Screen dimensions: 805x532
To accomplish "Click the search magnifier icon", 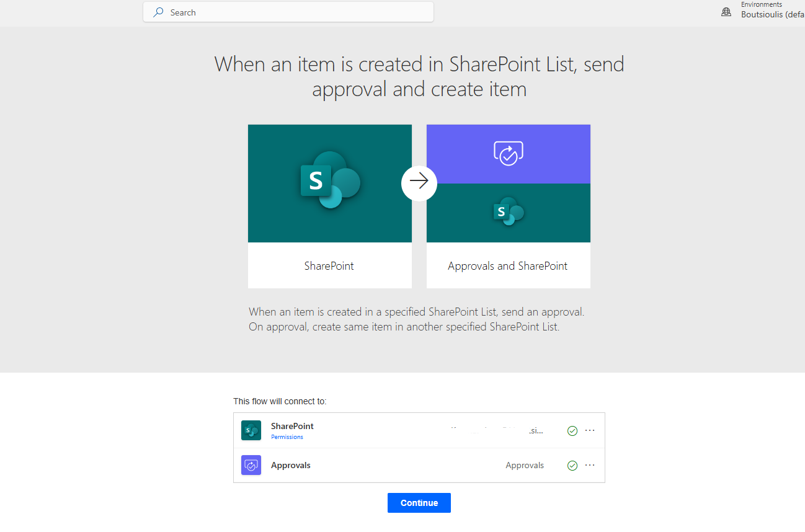I will [159, 12].
